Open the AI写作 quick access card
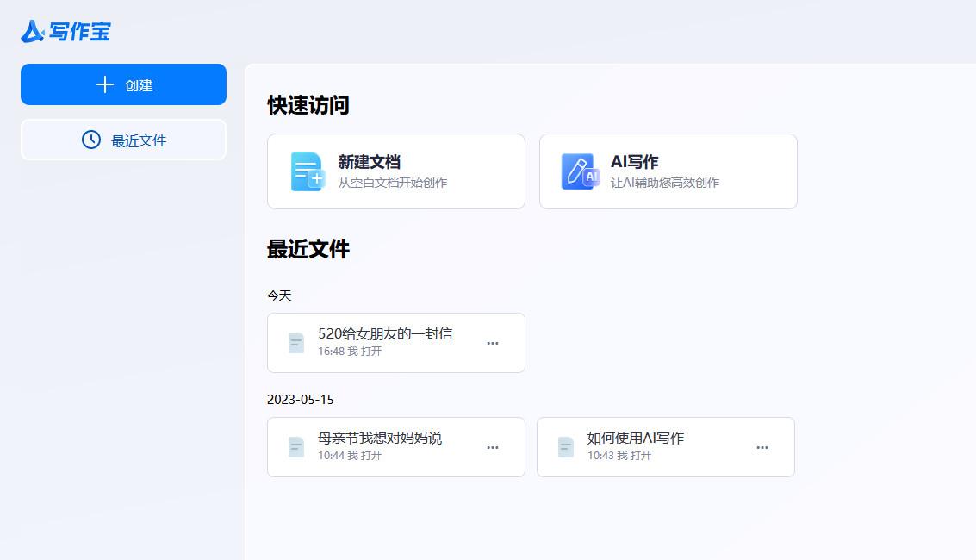 point(668,171)
